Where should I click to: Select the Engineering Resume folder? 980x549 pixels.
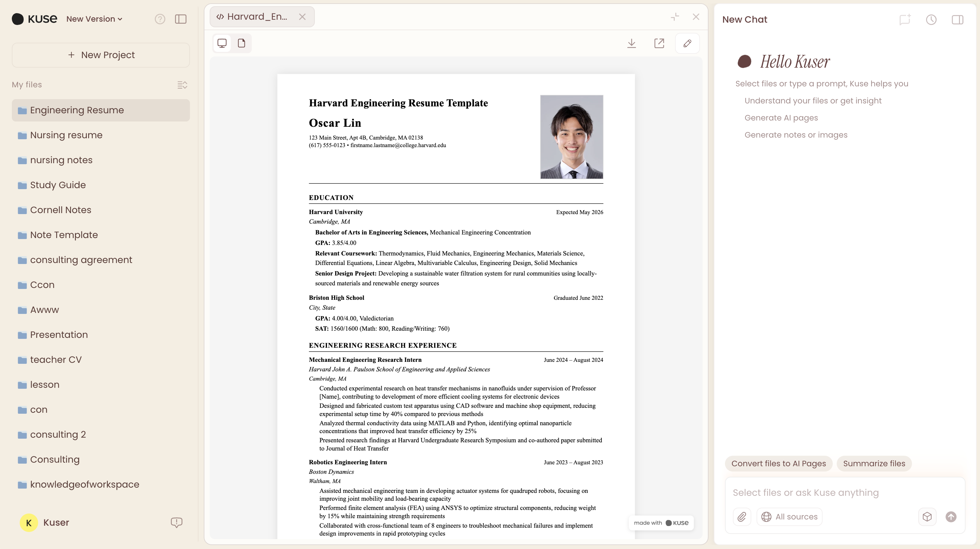77,110
